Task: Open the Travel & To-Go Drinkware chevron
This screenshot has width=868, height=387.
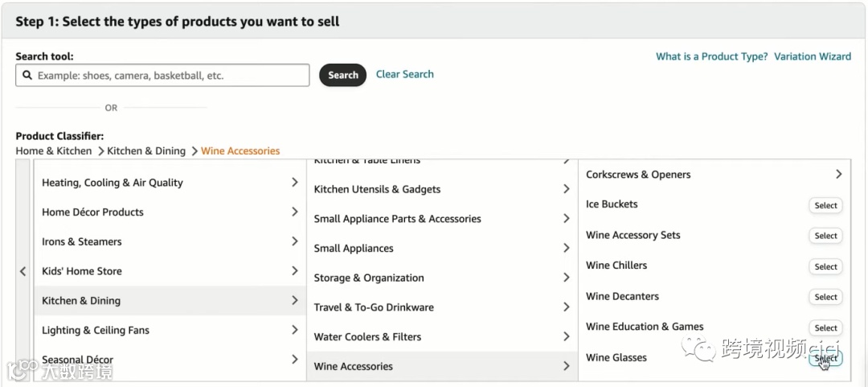Action: (x=567, y=307)
